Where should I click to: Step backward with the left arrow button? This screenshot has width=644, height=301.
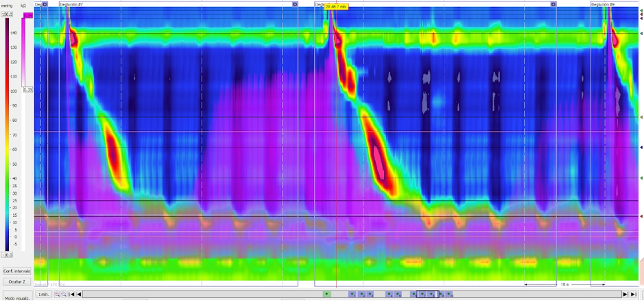[x=78, y=294]
